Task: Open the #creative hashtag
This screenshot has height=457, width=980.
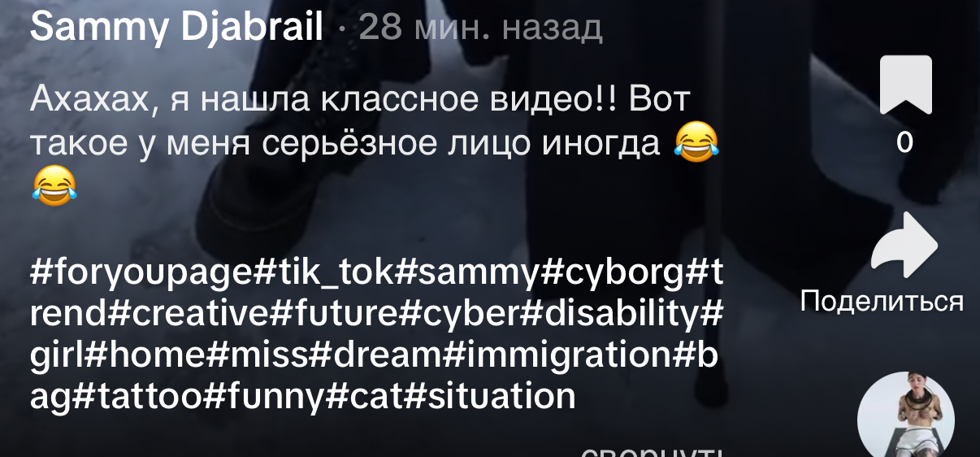Action: (187, 312)
